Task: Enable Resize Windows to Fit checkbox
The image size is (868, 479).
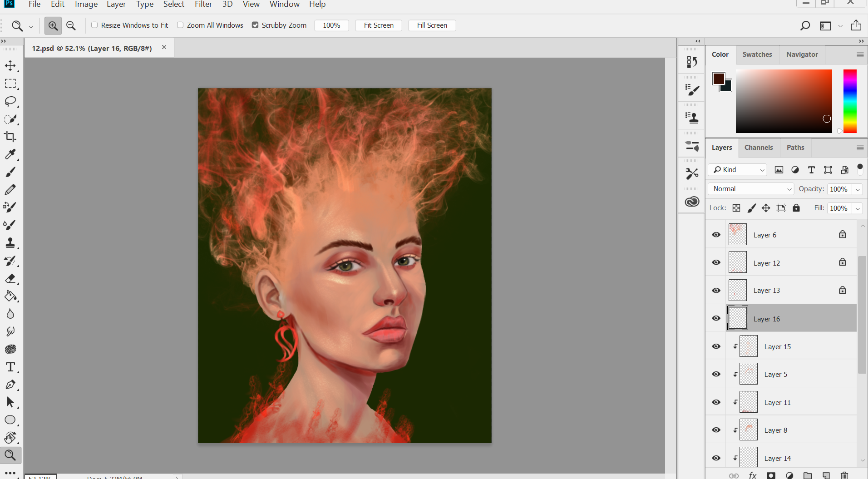Action: click(x=94, y=25)
